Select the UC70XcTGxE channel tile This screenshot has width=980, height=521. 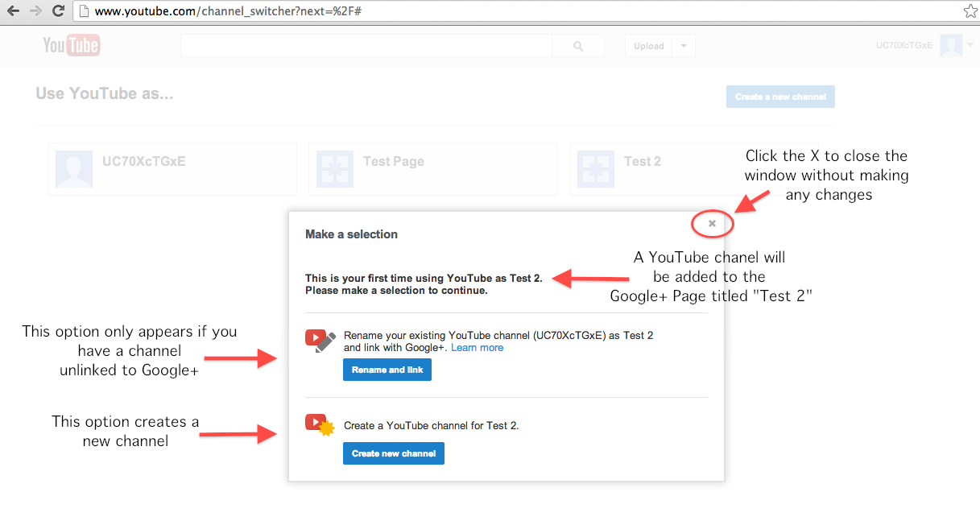pyautogui.click(x=172, y=168)
